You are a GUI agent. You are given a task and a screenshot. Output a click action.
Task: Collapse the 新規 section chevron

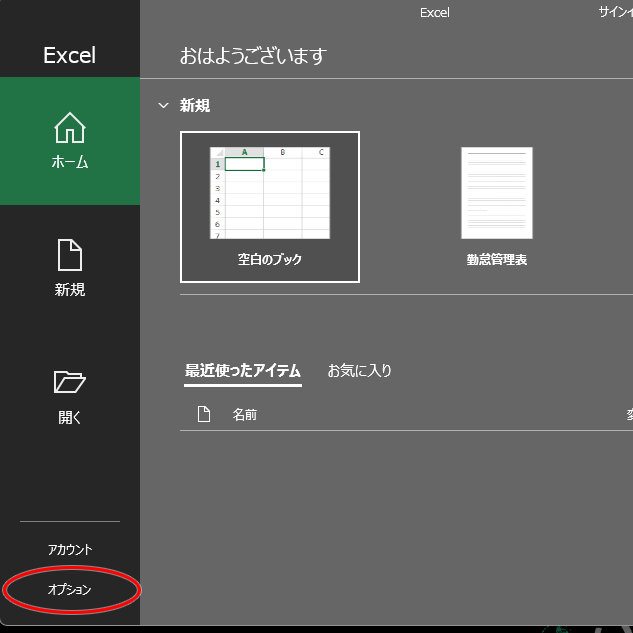[x=164, y=106]
